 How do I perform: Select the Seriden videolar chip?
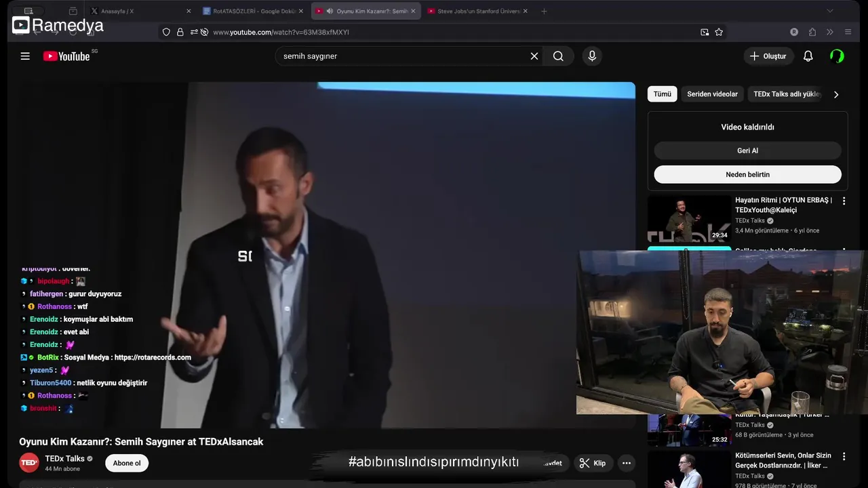(x=712, y=94)
